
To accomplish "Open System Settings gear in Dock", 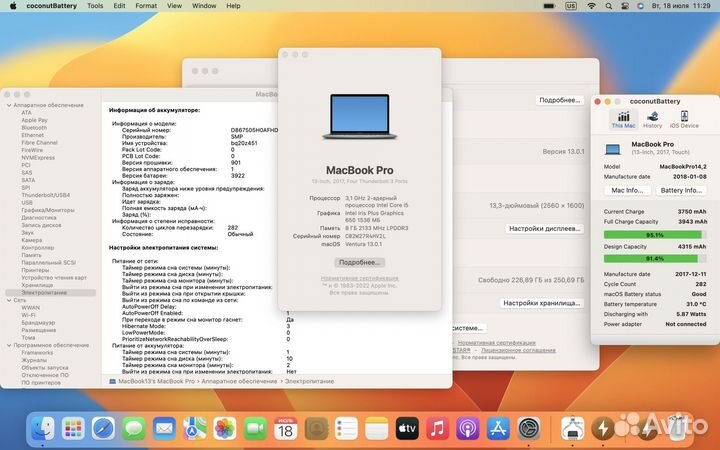I will tap(529, 429).
